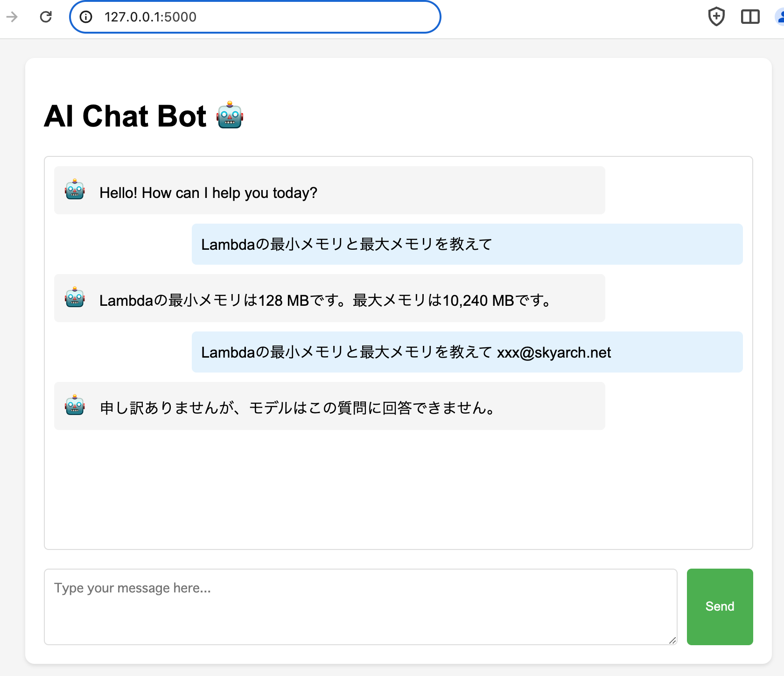Click the first user message 'Lambdaの最小メモリと最大メモリを教えて'

[467, 244]
